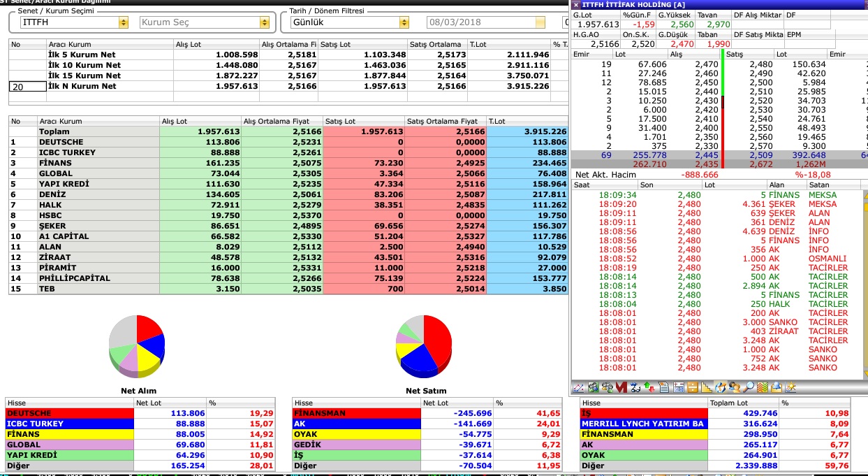Click the red-green area chart icon
Screen dimensions: 868x476
pyautogui.click(x=763, y=387)
